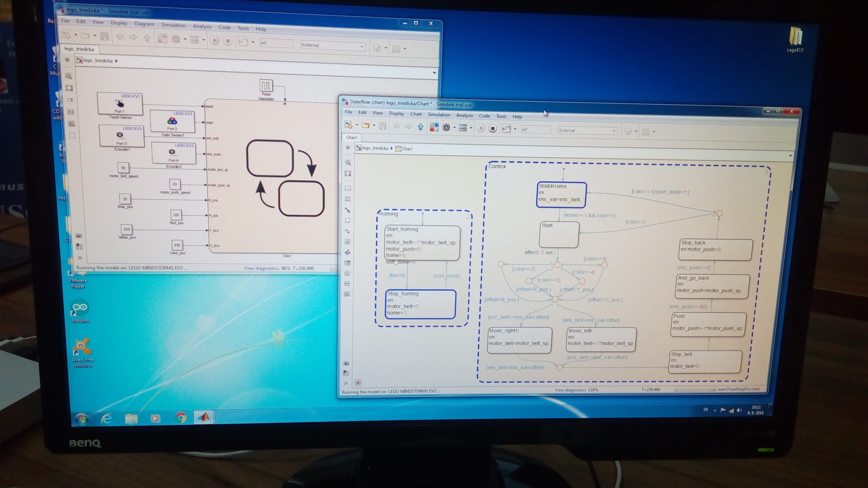Stop the simulation in Stateflow toolbar
868x488 pixels.
coord(492,128)
